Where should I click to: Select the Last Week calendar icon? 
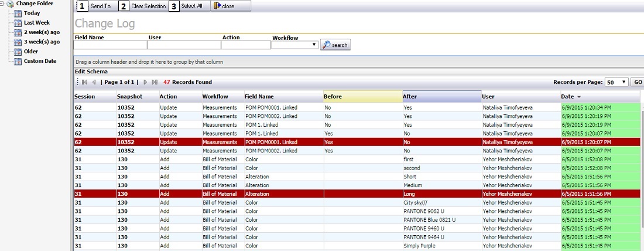(x=18, y=23)
